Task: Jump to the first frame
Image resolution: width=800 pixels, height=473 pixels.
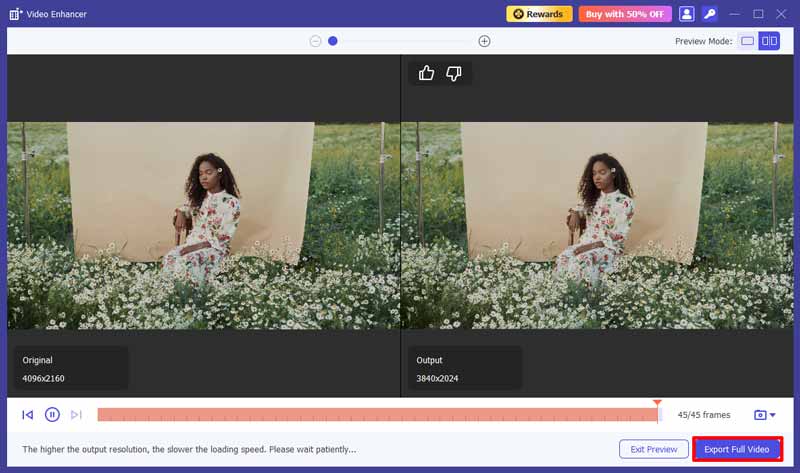Action: tap(28, 415)
